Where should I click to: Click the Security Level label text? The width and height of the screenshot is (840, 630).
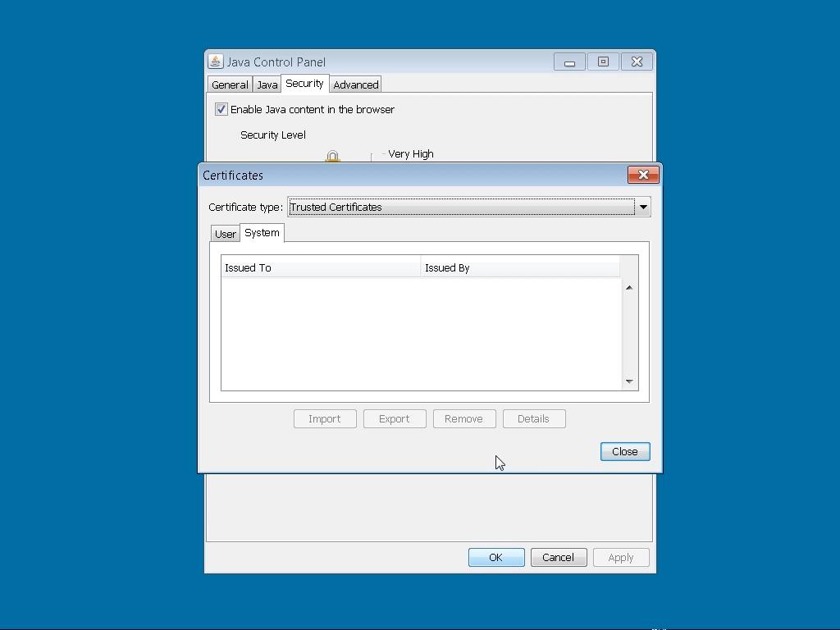click(x=273, y=135)
